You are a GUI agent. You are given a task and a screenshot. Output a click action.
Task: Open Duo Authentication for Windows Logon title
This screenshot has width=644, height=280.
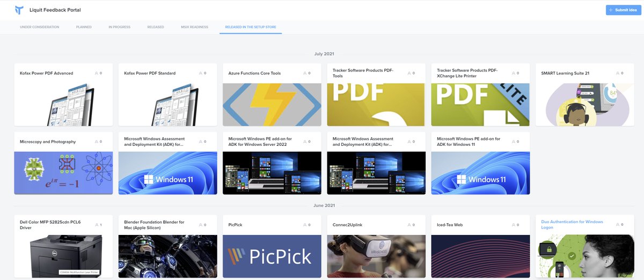572,225
